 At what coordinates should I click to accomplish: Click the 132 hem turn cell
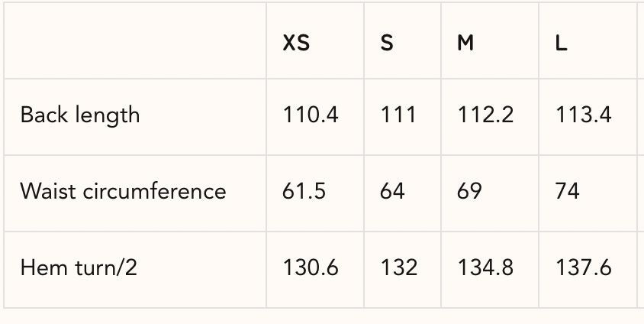(x=399, y=267)
